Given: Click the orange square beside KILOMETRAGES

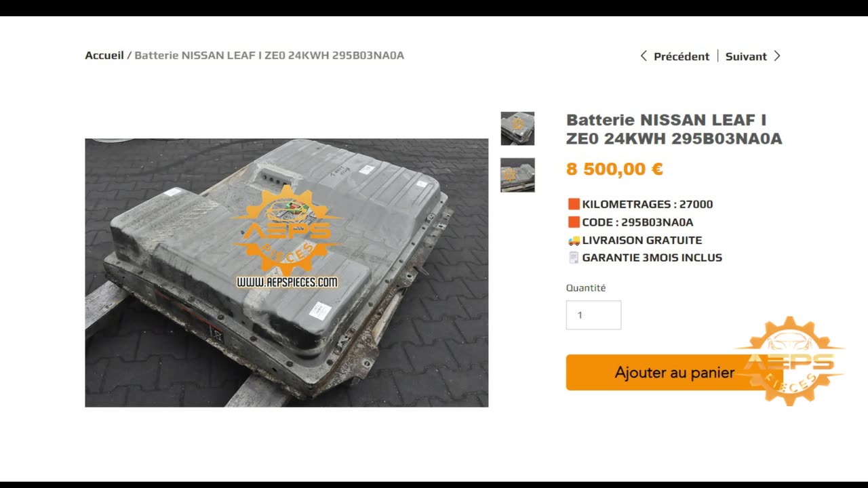Looking at the screenshot, I should tap(574, 204).
